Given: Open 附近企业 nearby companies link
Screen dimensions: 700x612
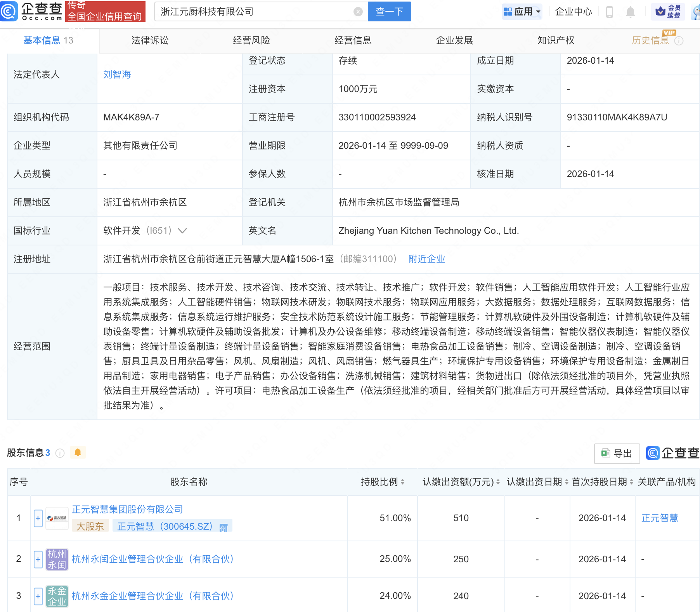Looking at the screenshot, I should tap(426, 259).
